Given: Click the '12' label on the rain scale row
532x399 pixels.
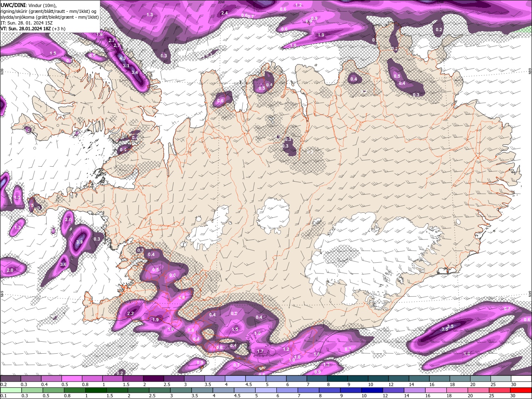Looking at the screenshot, I should tap(385, 396).
